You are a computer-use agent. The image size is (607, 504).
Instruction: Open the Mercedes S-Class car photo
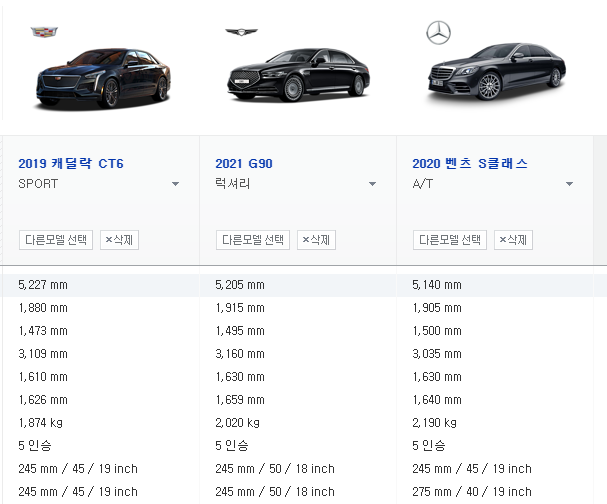pos(496,73)
